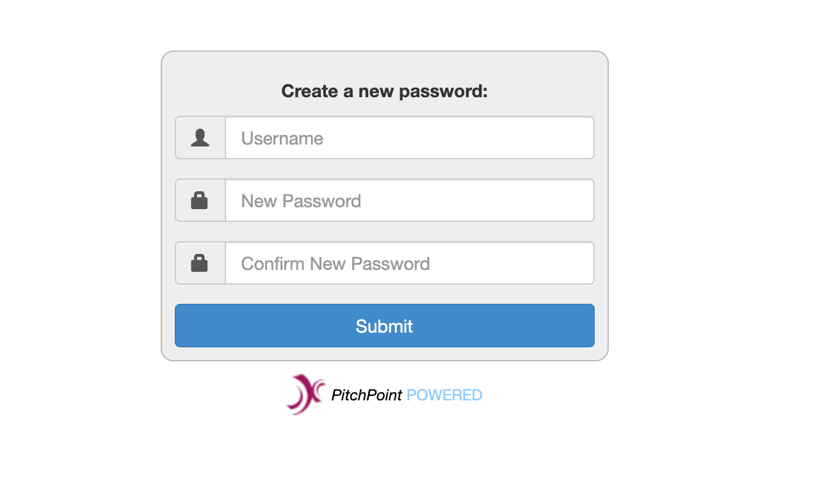Click the Confirm New Password placeholder text
This screenshot has height=504, width=822.
point(335,264)
